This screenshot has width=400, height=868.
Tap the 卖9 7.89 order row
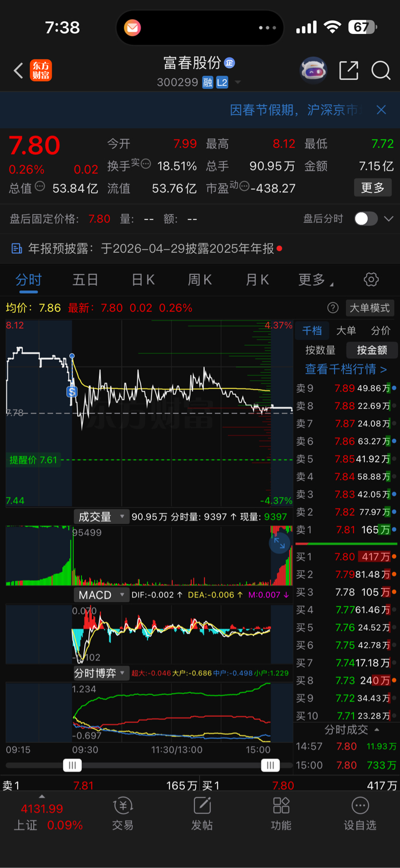coord(346,388)
